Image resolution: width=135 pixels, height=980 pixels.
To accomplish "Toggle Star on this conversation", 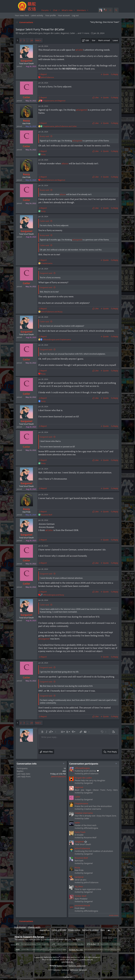I will click(94, 40).
